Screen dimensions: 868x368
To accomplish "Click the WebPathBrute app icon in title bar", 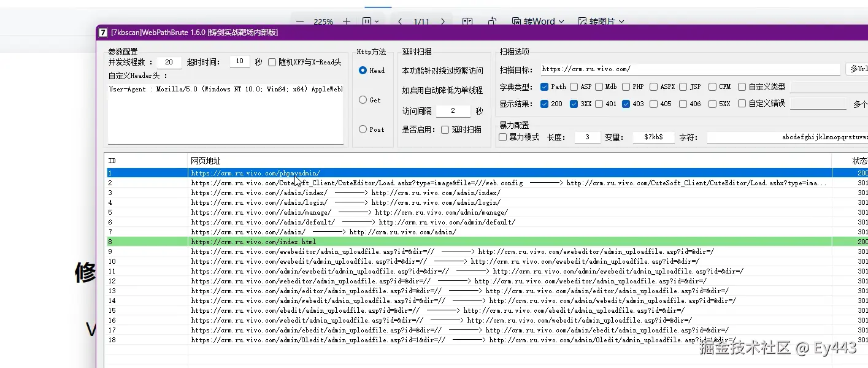I will point(103,33).
